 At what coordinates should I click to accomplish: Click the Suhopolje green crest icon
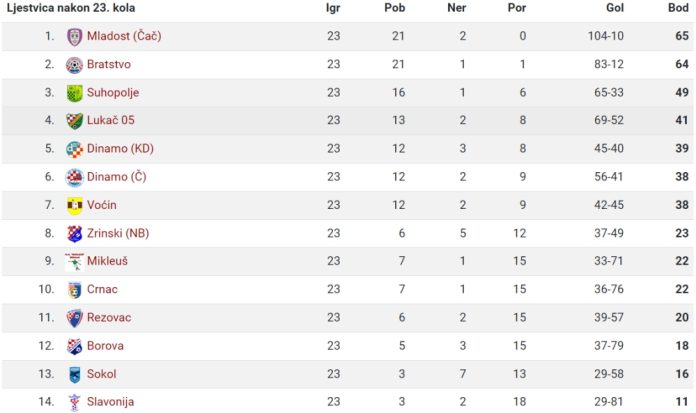pos(75,93)
